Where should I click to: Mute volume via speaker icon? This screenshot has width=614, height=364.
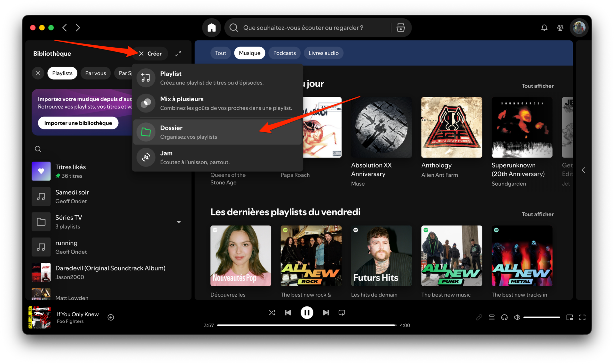tap(517, 317)
